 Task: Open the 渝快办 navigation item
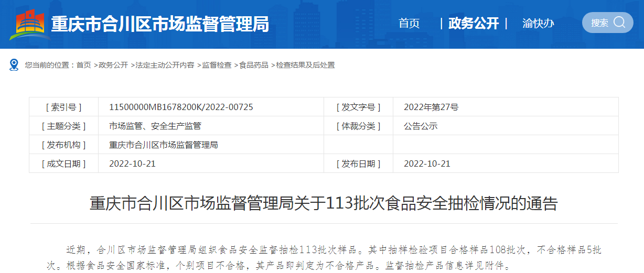(538, 23)
